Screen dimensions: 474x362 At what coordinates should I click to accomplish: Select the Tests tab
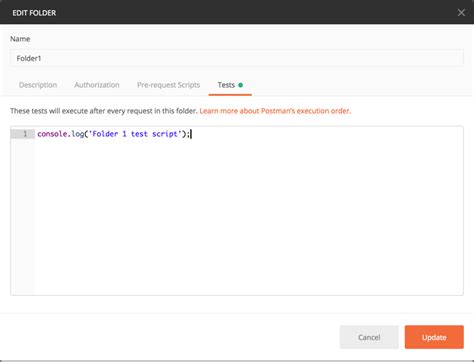coord(230,85)
